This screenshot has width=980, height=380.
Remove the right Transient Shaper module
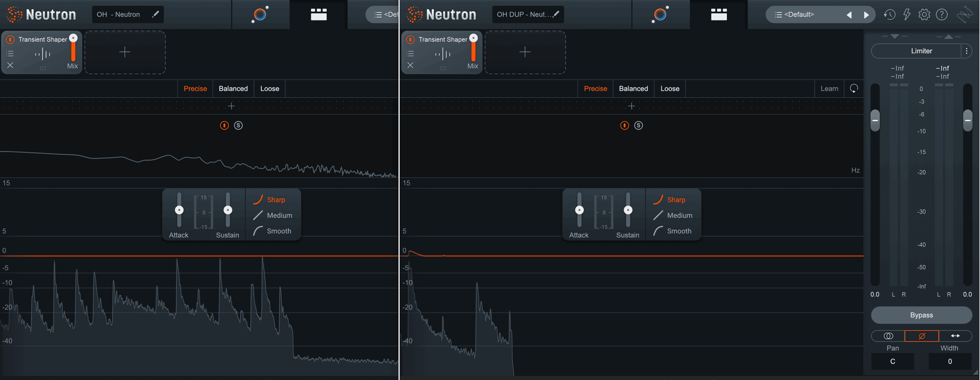(x=410, y=65)
